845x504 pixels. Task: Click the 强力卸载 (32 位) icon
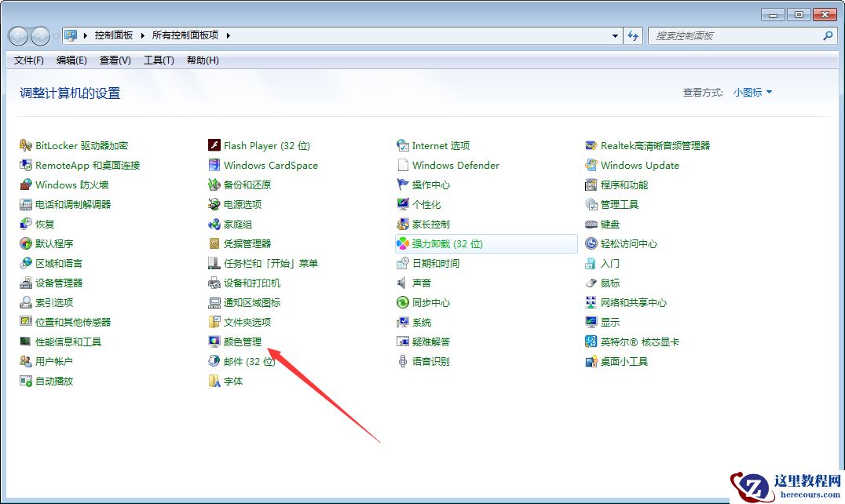tap(403, 244)
